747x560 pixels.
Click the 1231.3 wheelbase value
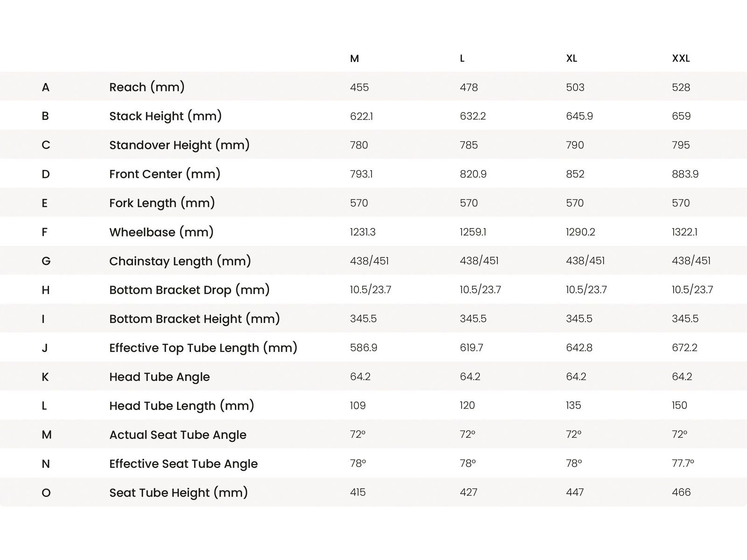coord(363,232)
